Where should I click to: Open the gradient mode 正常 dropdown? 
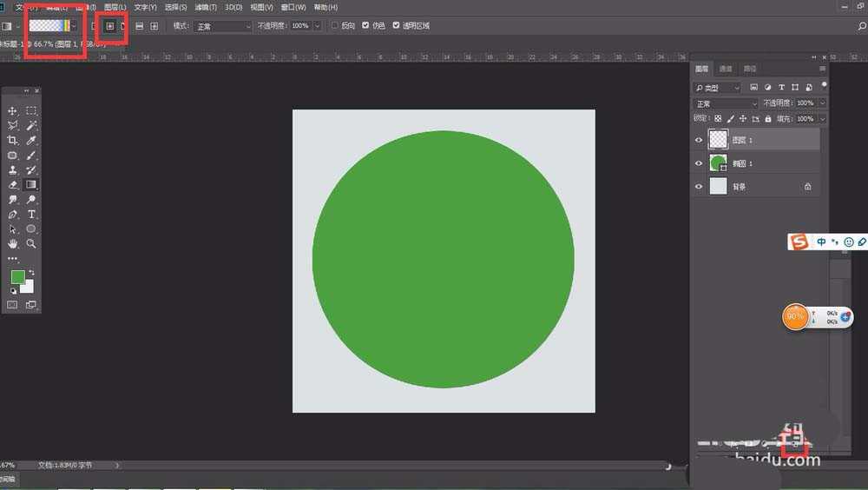tap(222, 26)
